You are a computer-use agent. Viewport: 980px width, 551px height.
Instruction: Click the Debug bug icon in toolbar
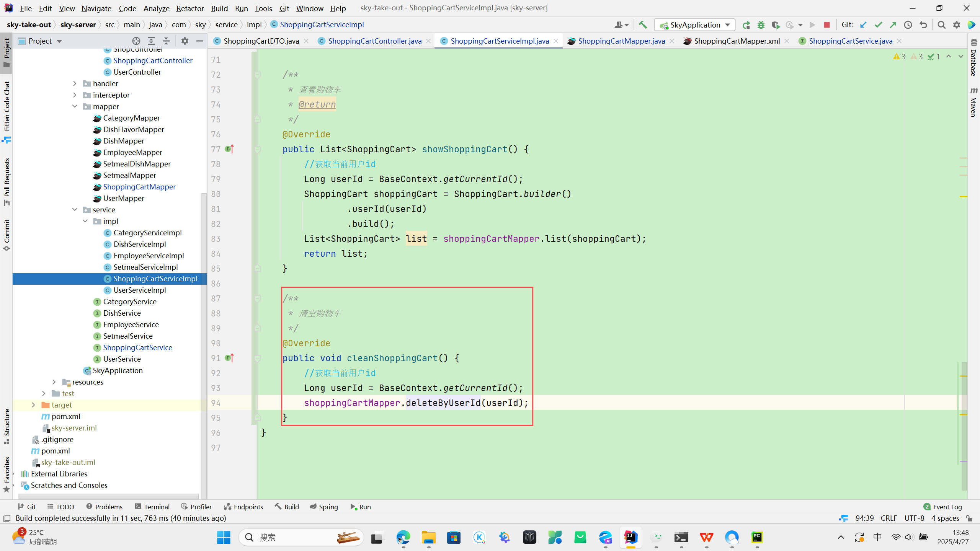(x=761, y=25)
